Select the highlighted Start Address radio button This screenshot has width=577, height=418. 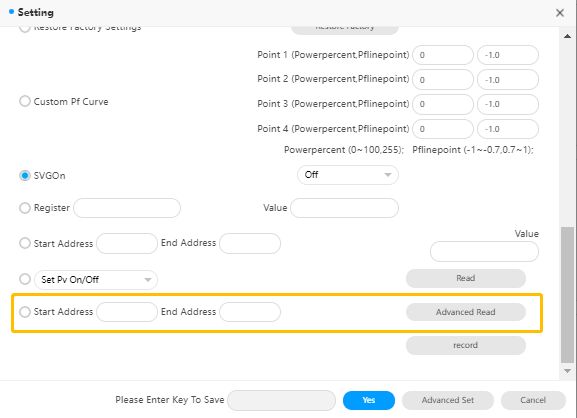click(25, 312)
